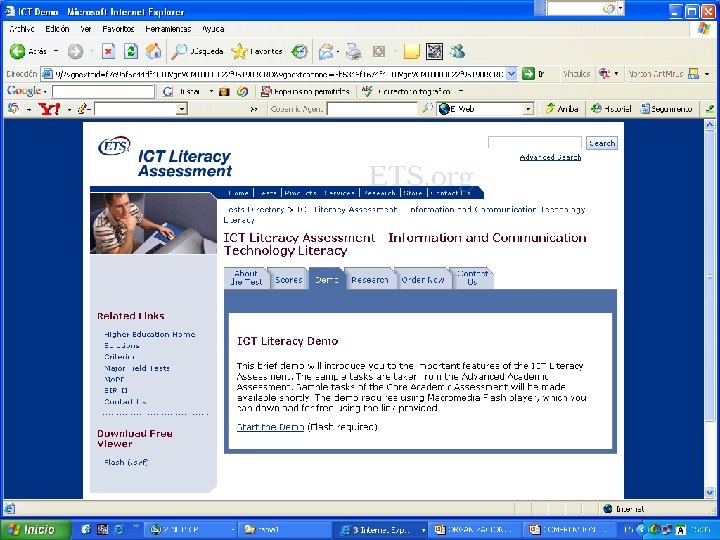720x540 pixels.
Task: Open the Messenger people icon
Action: point(457,51)
